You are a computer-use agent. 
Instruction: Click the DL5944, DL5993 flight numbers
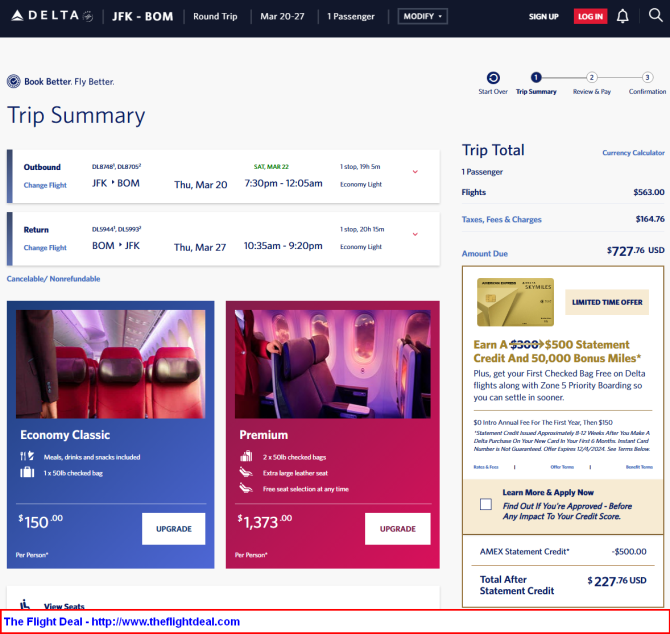coord(116,229)
